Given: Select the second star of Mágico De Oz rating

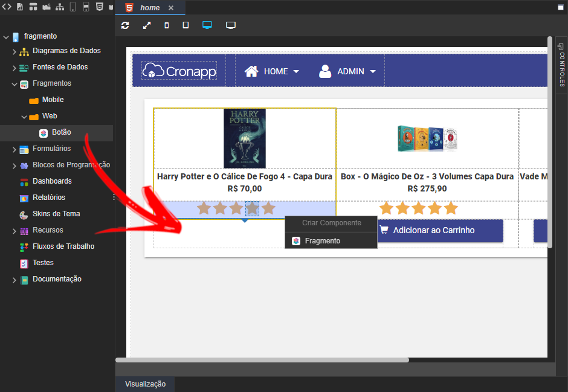Looking at the screenshot, I should click(x=402, y=208).
